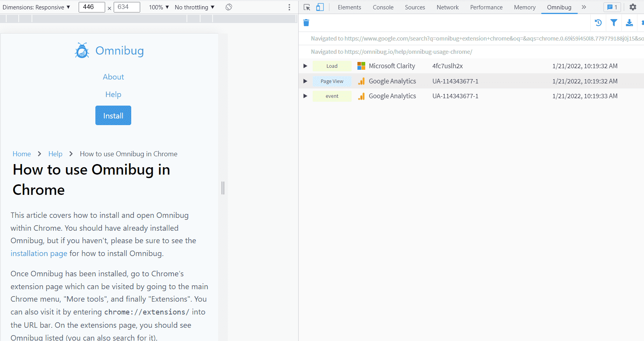
Task: Open the Help navigation link
Action: pyautogui.click(x=113, y=94)
